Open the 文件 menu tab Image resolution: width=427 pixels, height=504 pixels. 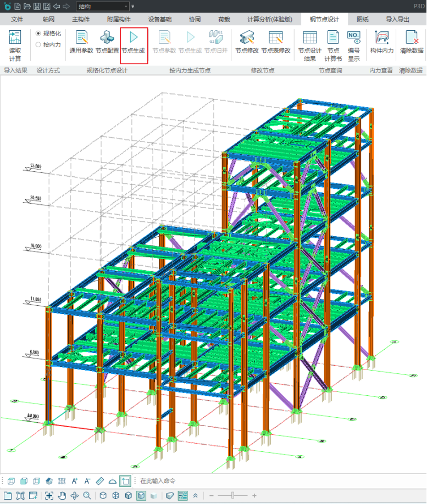pos(16,19)
